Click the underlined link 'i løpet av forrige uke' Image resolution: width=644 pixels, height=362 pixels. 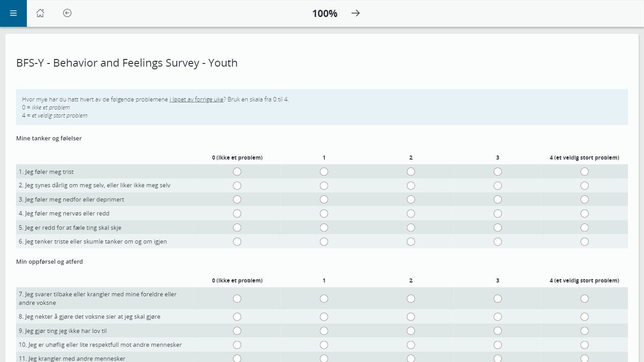pyautogui.click(x=196, y=99)
